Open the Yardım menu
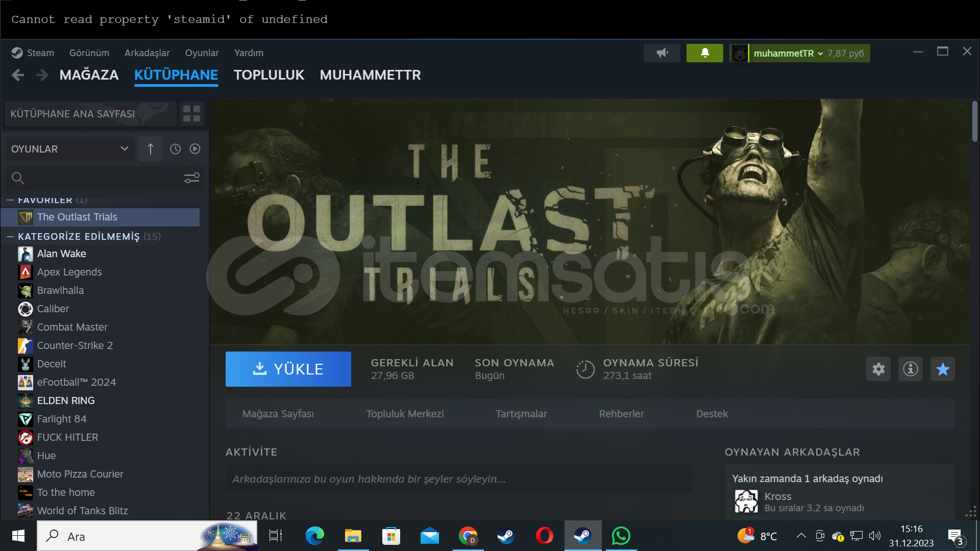This screenshot has width=980, height=551. tap(249, 53)
